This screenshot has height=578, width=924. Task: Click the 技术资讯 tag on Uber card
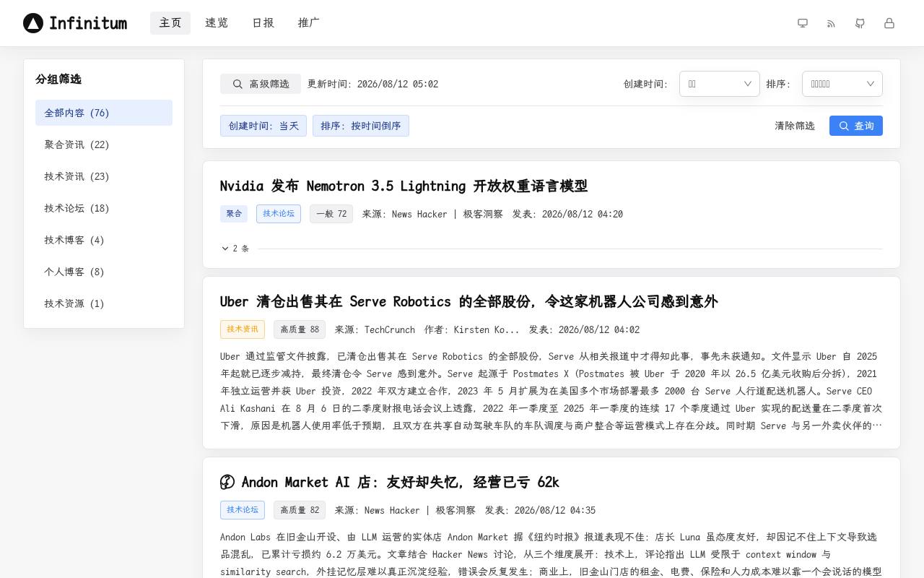[243, 329]
